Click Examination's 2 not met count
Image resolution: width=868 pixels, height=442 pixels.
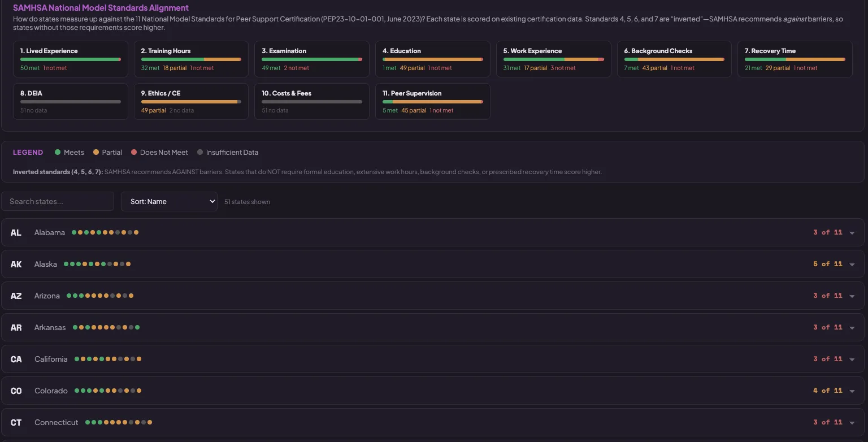pyautogui.click(x=297, y=68)
